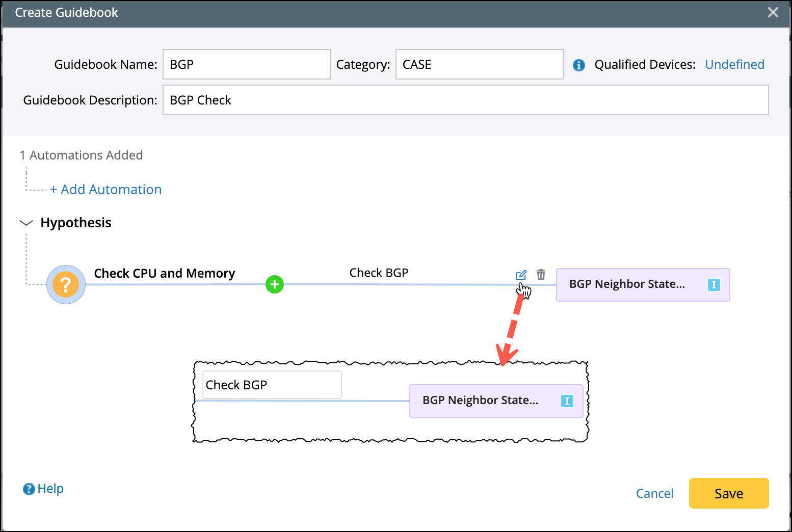The height and width of the screenshot is (532, 792).
Task: Click the Guidebook Description field
Action: tap(465, 100)
